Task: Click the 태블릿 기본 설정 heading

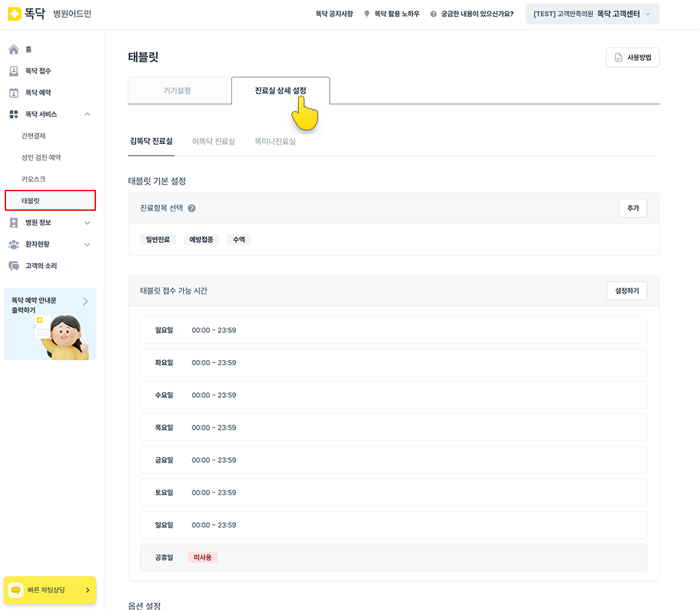Action: (157, 181)
